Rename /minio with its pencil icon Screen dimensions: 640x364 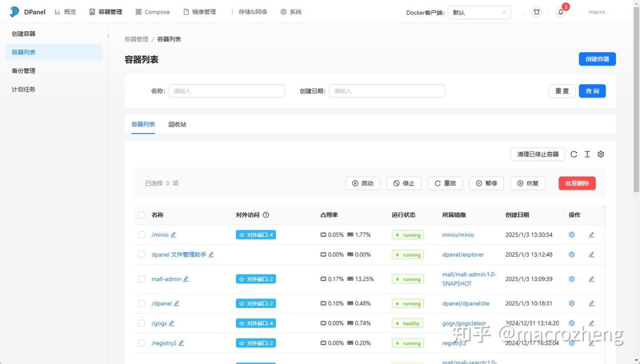[x=173, y=234]
